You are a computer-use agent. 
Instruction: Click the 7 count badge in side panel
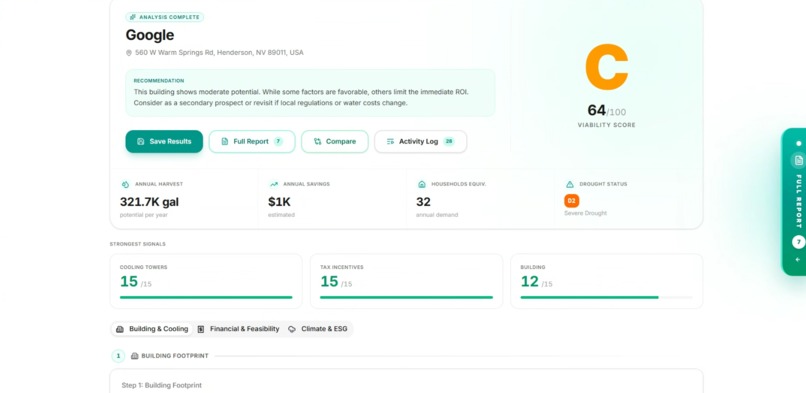coord(798,242)
